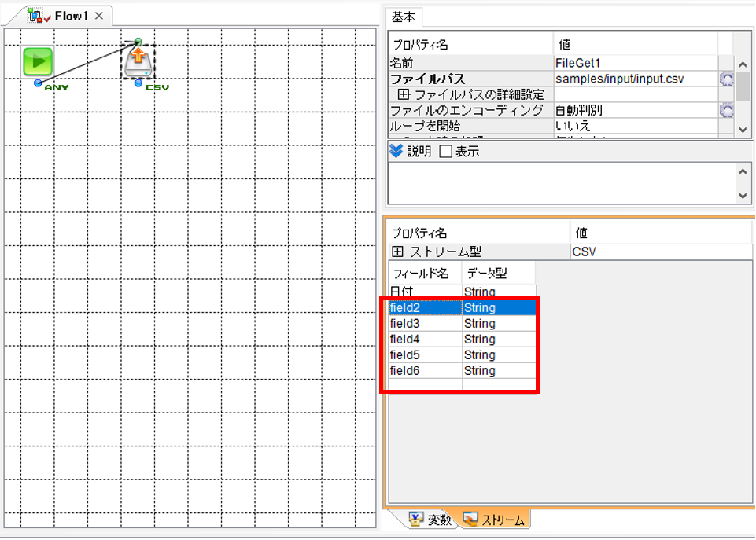Image resolution: width=756 pixels, height=540 pixels.
Task: Toggle the 表示 checkbox
Action: click(x=445, y=151)
